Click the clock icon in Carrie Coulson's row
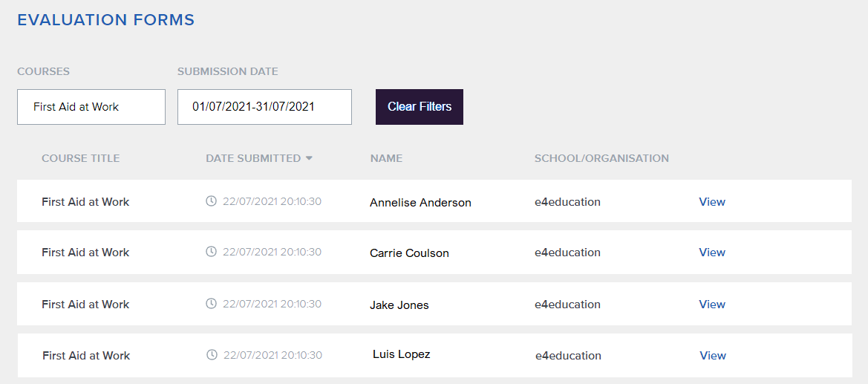868x384 pixels. (x=211, y=252)
